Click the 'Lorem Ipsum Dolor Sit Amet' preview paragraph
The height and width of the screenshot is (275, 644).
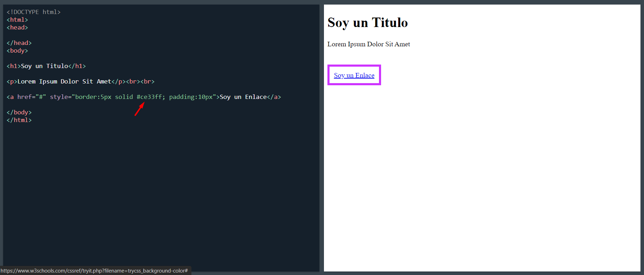(x=368, y=44)
